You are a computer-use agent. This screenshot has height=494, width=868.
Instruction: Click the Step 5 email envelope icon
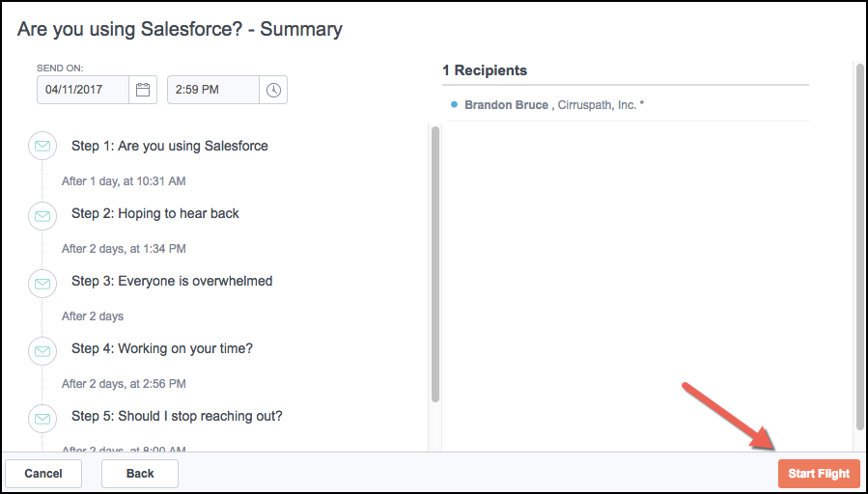tap(42, 419)
